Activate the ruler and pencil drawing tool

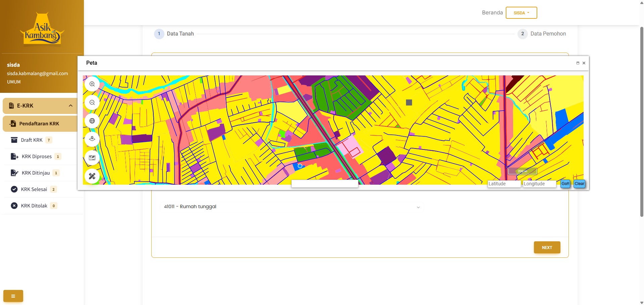92,176
